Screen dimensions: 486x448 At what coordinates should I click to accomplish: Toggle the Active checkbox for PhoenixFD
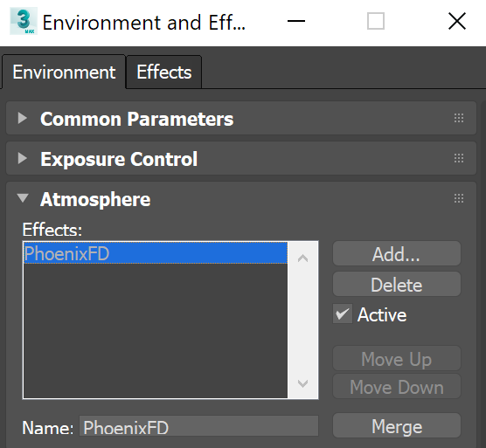pyautogui.click(x=342, y=314)
